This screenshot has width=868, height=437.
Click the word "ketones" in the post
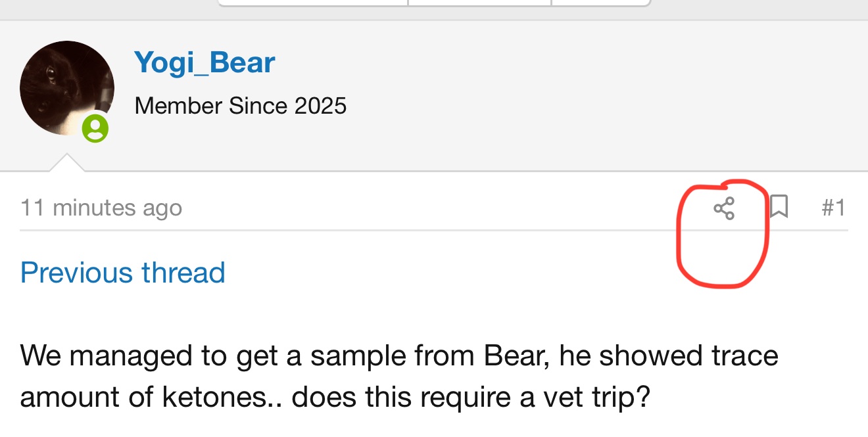pyautogui.click(x=245, y=397)
